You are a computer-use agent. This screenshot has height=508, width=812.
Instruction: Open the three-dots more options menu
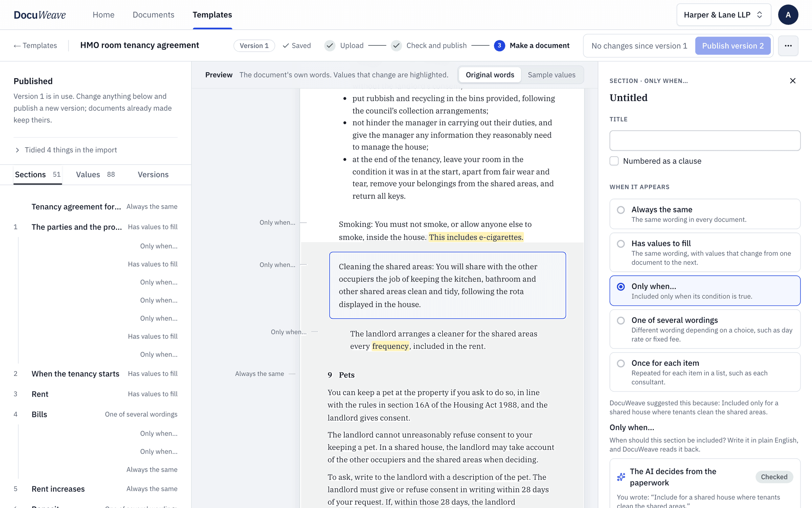coord(788,46)
